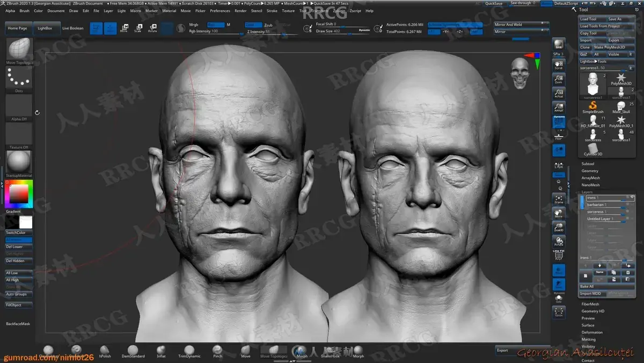Expand the Geometry section
644x363 pixels.
coord(590,171)
